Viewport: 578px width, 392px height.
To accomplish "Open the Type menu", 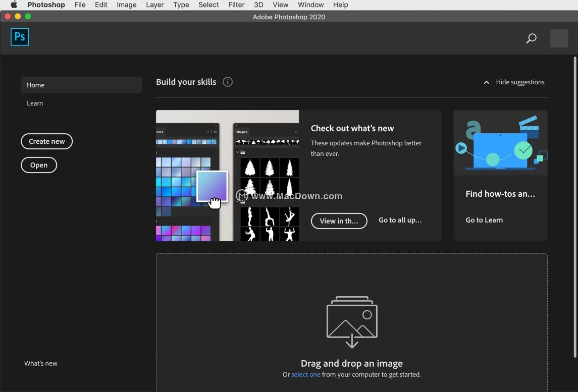I will 181,5.
